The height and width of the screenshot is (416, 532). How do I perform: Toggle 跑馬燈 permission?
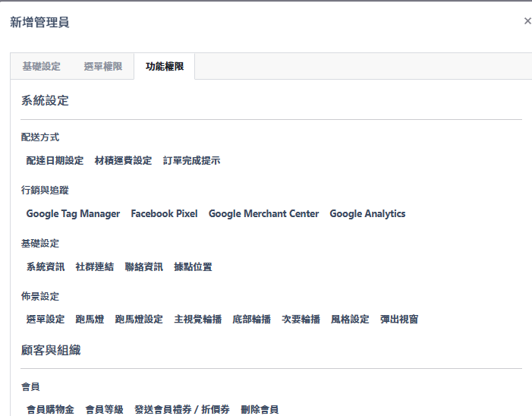tap(90, 320)
